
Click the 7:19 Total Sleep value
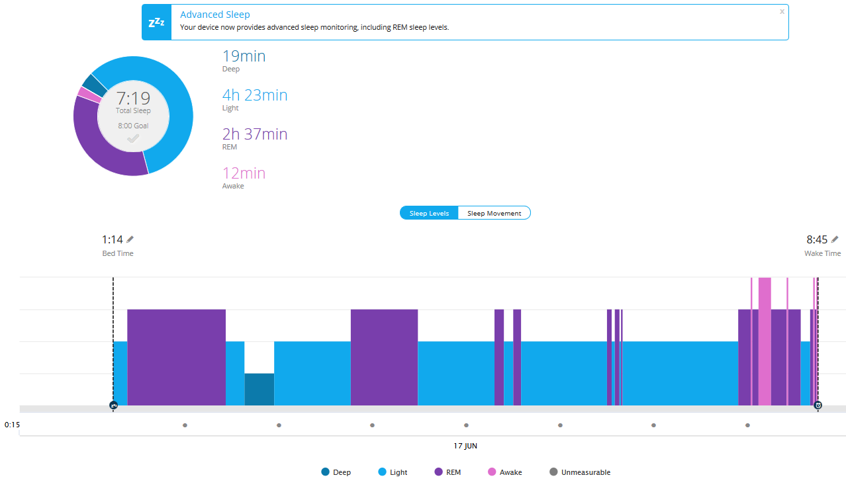(133, 99)
